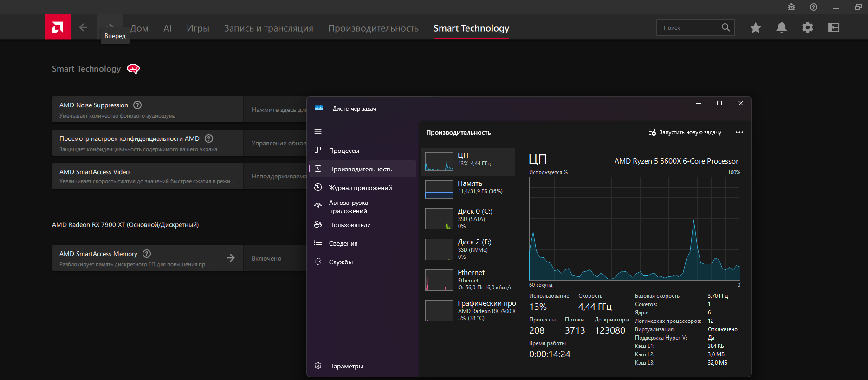
Task: Expand AMD SmartAccess Memory arrow
Action: tap(230, 258)
